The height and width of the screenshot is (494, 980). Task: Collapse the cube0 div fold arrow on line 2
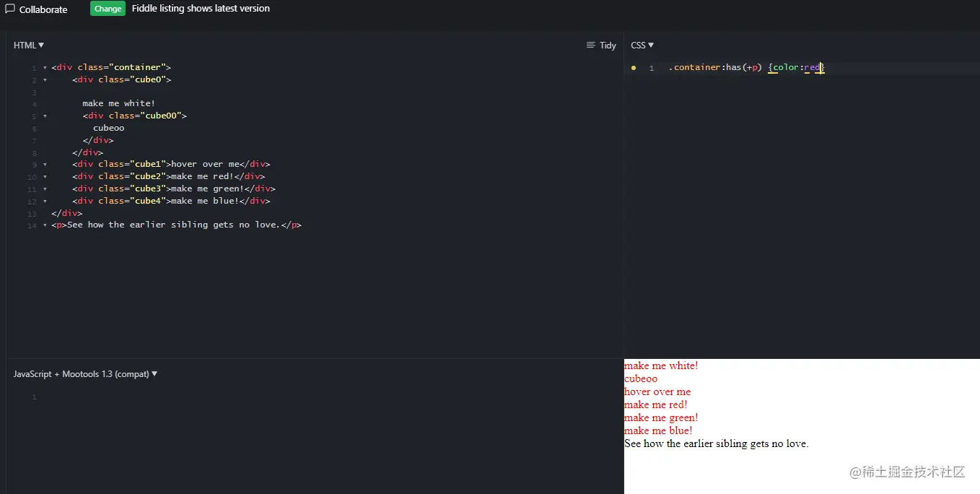tap(45, 80)
